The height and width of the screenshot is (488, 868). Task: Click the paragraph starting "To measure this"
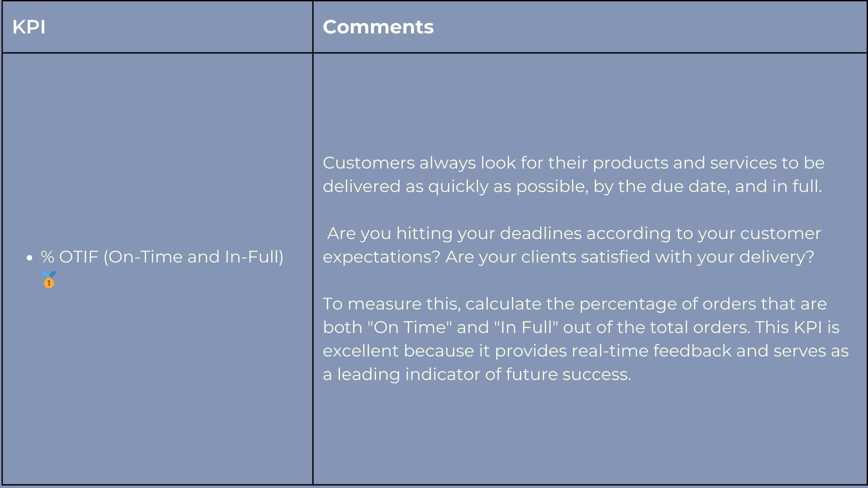click(586, 339)
